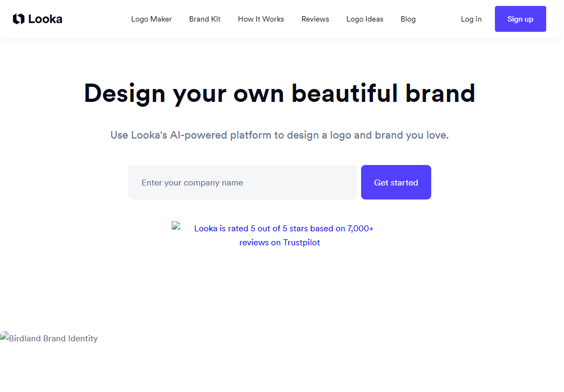This screenshot has height=392, width=564.
Task: Click the Sign up button
Action: [520, 19]
